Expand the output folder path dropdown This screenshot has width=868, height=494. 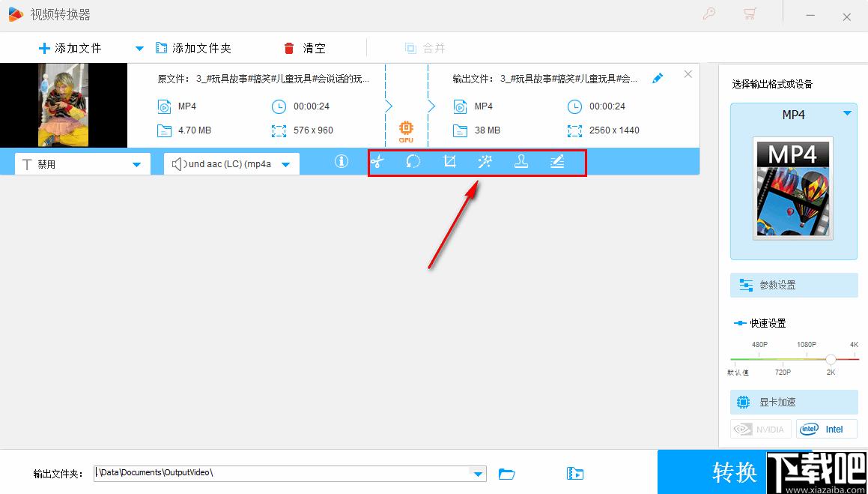coord(477,474)
